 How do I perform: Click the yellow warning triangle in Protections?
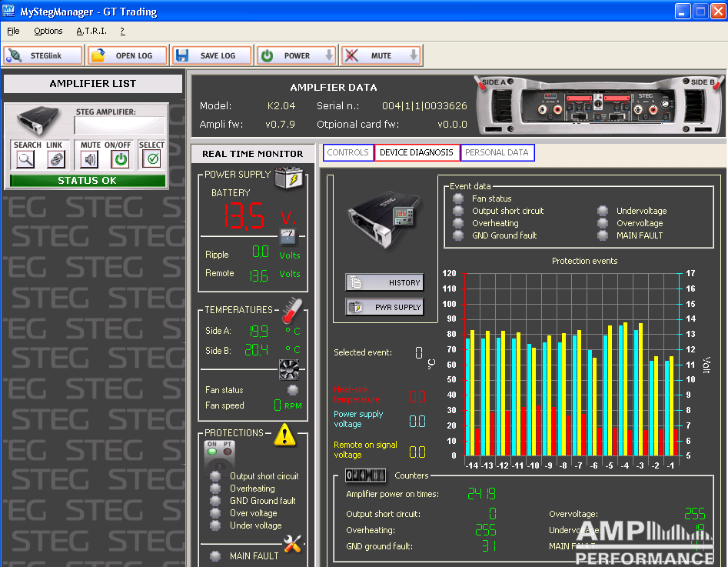tap(285, 435)
